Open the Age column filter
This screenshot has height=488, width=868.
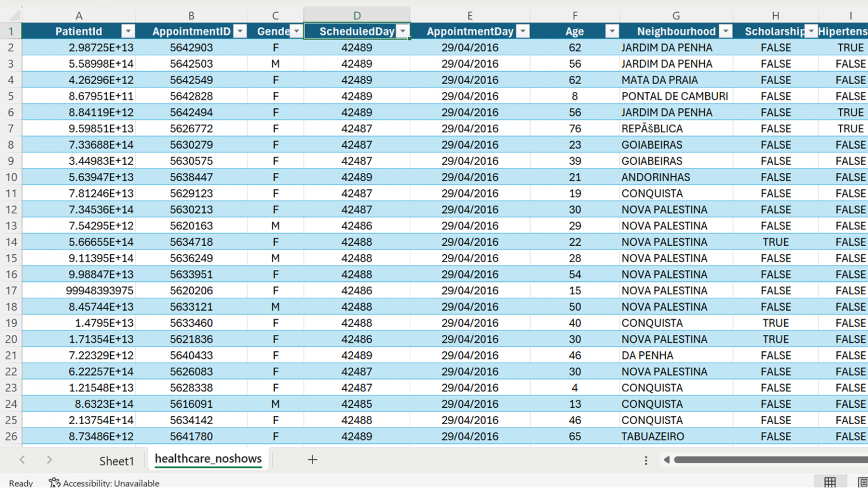[612, 31]
